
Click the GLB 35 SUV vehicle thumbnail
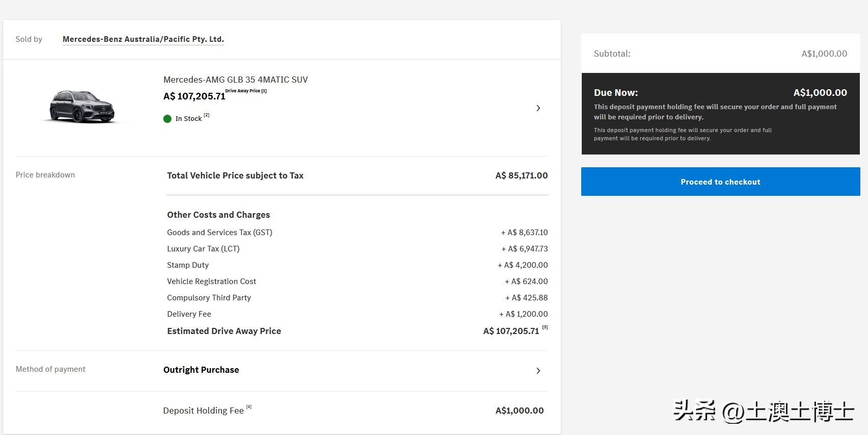pyautogui.click(x=82, y=107)
